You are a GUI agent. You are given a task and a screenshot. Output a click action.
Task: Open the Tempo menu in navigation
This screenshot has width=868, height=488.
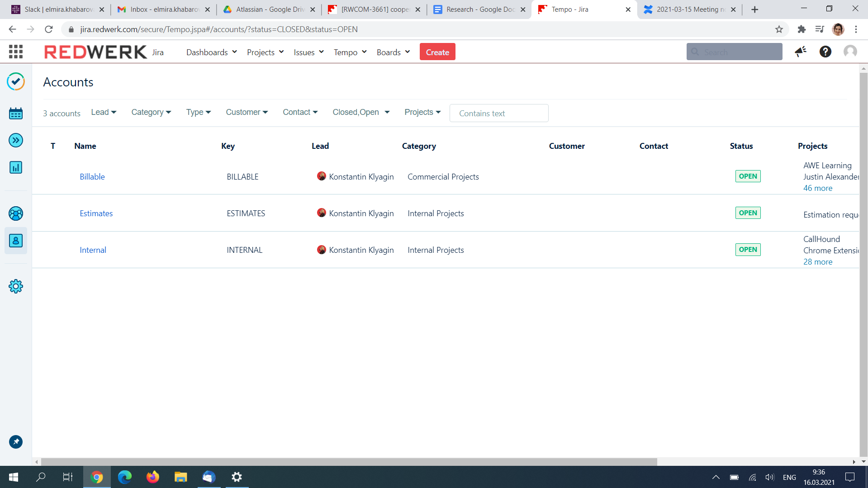click(350, 52)
